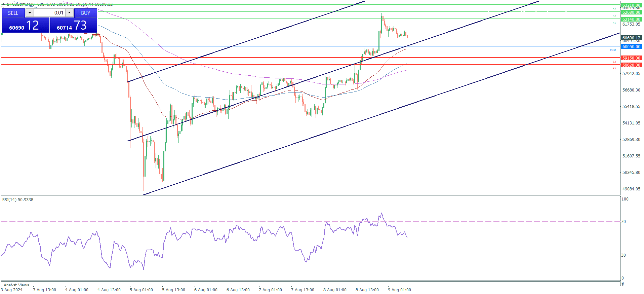Click the 6 Aug 13:00 time axis label
The height and width of the screenshot is (294, 644).
[x=238, y=290]
